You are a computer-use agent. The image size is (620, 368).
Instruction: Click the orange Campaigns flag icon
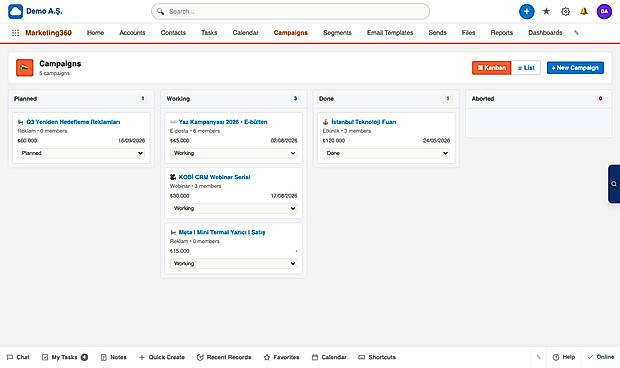point(25,68)
